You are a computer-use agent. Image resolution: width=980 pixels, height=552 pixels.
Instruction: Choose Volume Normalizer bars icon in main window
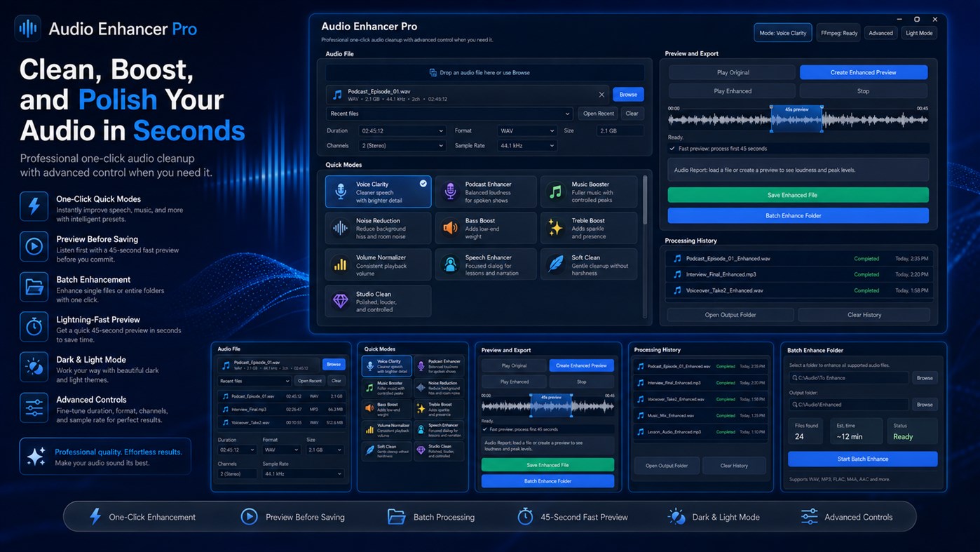tap(340, 264)
